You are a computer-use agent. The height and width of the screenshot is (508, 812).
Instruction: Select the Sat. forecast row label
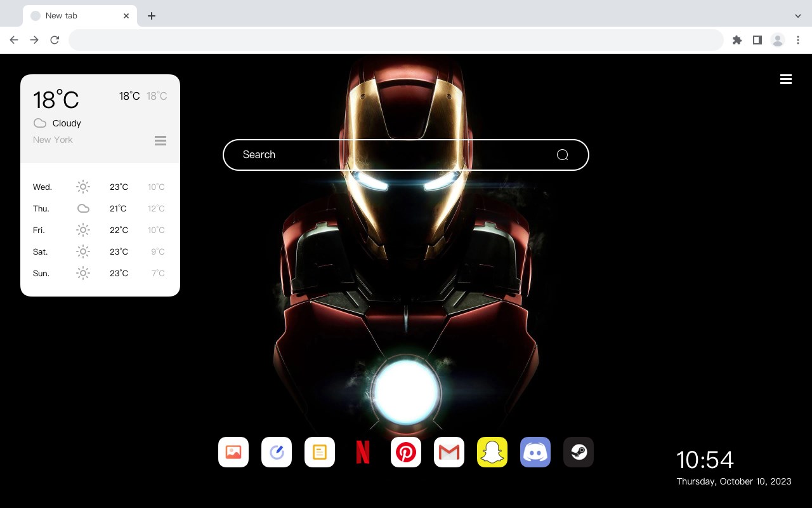pyautogui.click(x=41, y=251)
